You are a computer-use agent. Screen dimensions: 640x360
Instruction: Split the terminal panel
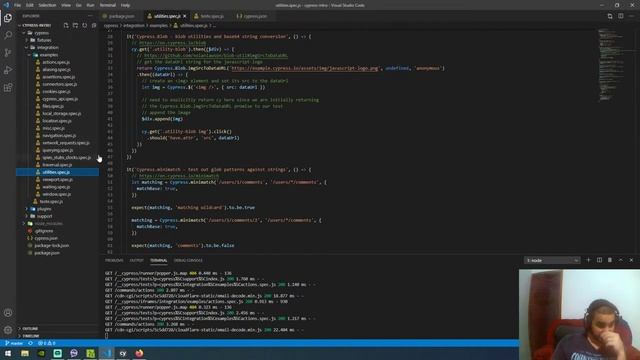click(x=599, y=260)
